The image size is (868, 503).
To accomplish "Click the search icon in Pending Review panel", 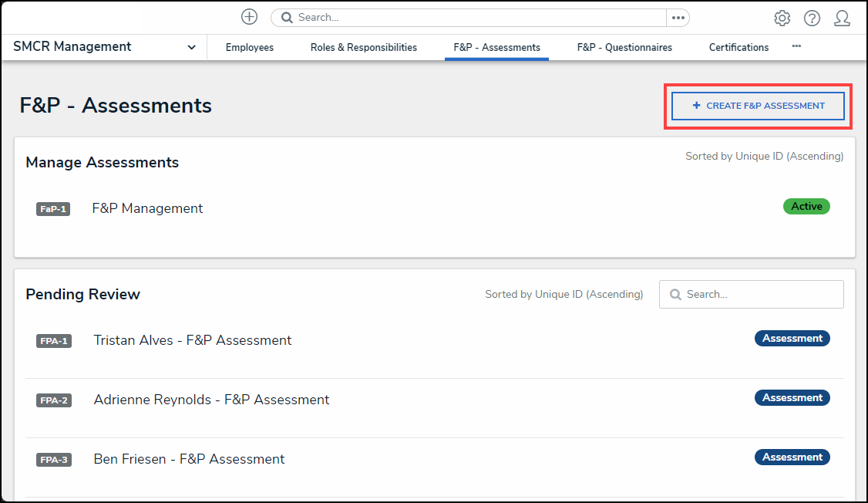I will point(676,294).
